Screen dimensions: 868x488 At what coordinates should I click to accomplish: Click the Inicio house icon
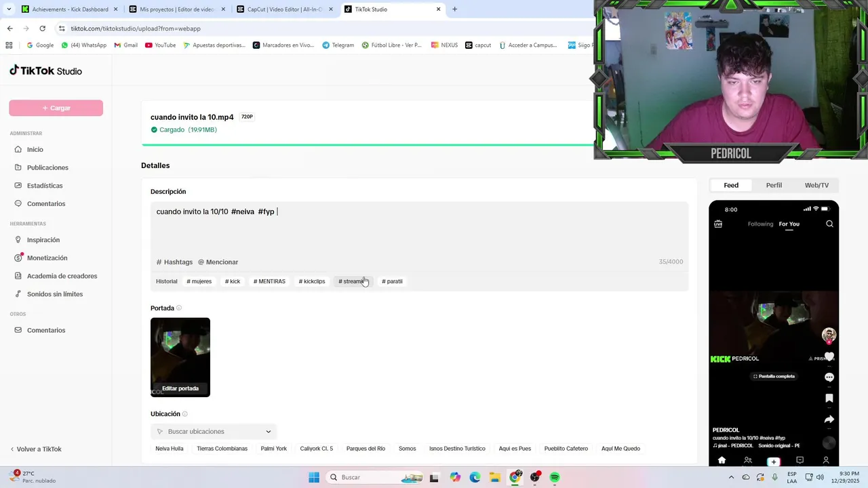pyautogui.click(x=19, y=149)
